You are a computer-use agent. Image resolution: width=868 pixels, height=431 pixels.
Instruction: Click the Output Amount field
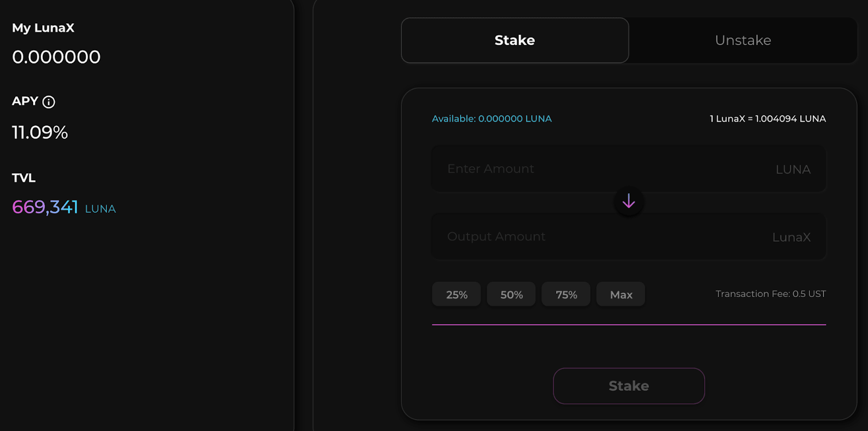[629, 237]
